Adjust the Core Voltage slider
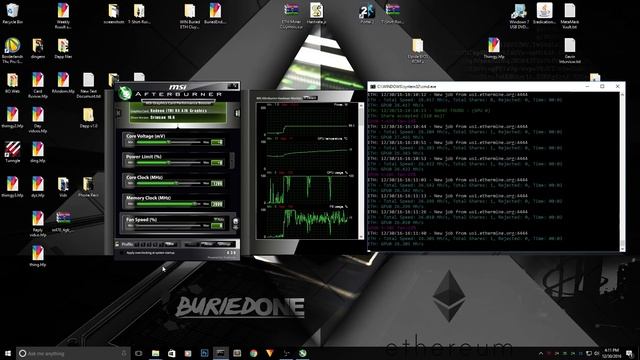 click(x=169, y=142)
